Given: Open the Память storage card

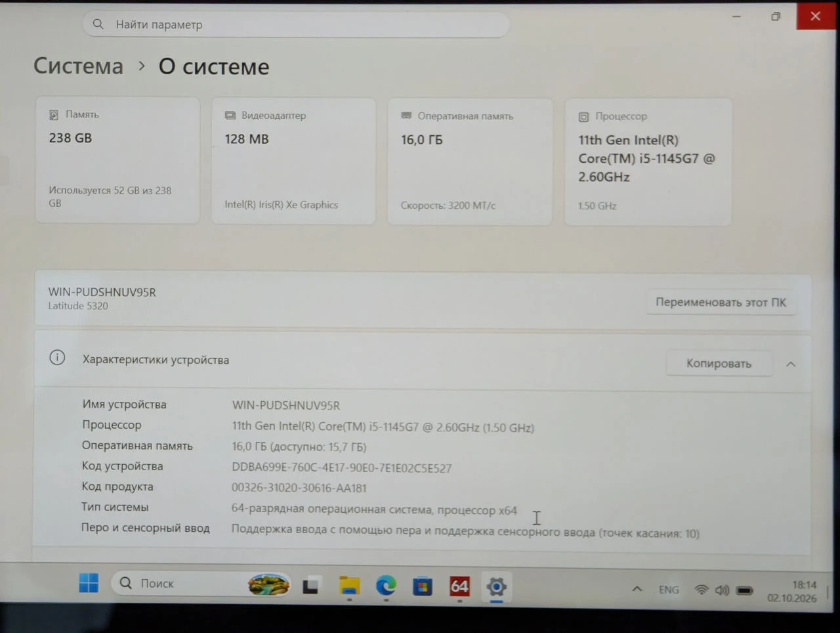Looking at the screenshot, I should 117,160.
